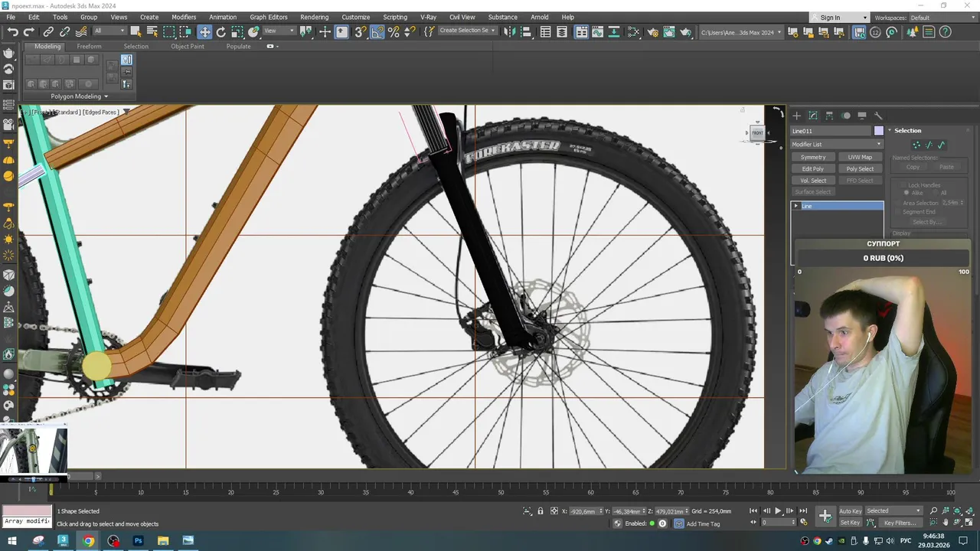Click the Poly Select modifier button
The image size is (980, 551).
click(x=860, y=168)
